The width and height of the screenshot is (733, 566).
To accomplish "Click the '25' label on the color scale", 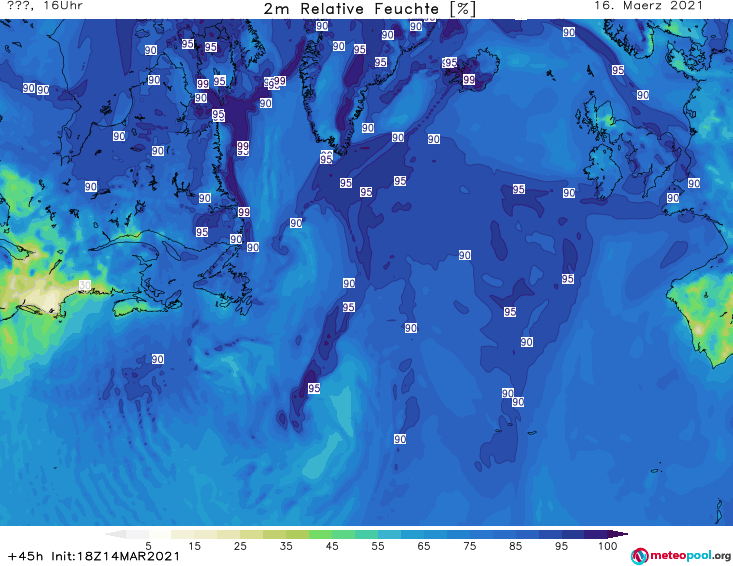I will click(x=240, y=545).
